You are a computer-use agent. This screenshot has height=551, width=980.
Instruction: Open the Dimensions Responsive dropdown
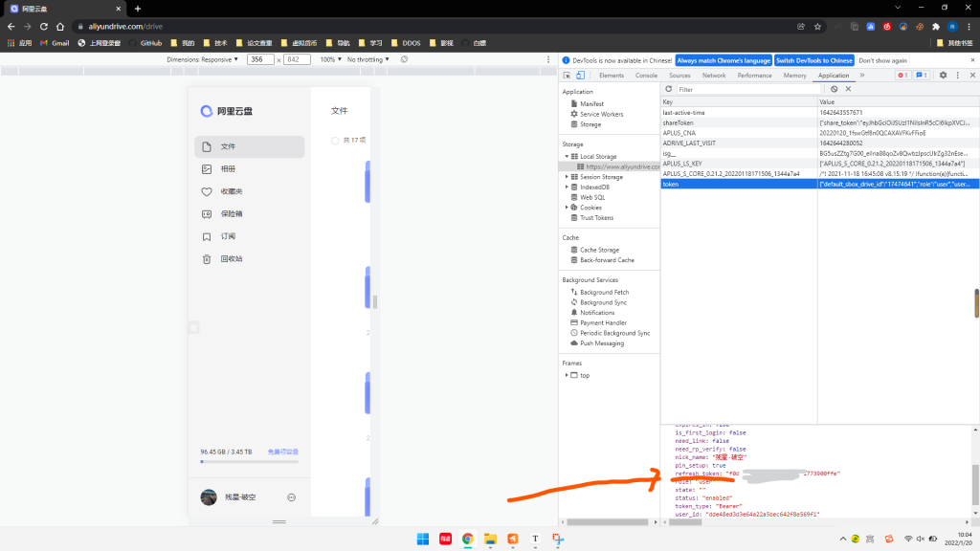(203, 59)
